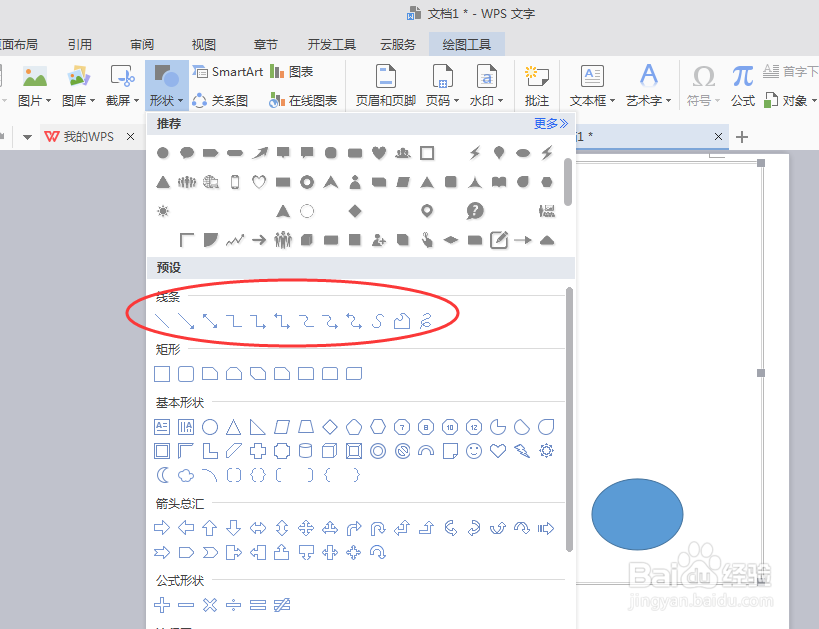The width and height of the screenshot is (819, 629).
Task: Open the 开发工具 developer tab
Action: (x=331, y=44)
